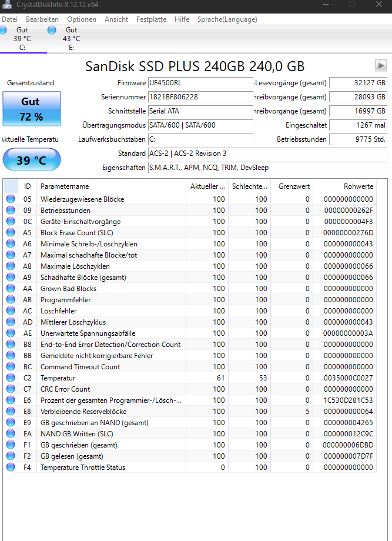Open the Festplatte menu

(x=151, y=19)
